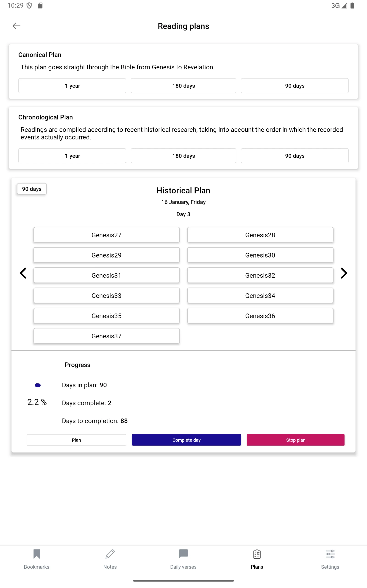
Task: Go to the previous plan day
Action: (x=23, y=273)
